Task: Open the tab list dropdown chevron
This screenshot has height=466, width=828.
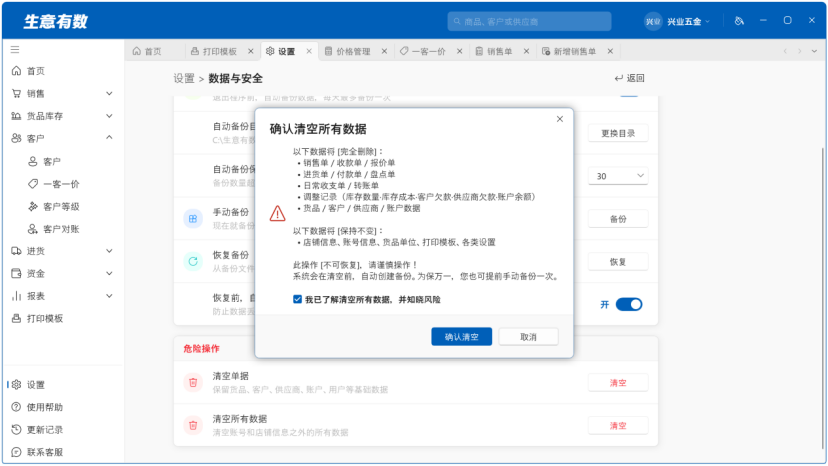Action: pos(814,51)
